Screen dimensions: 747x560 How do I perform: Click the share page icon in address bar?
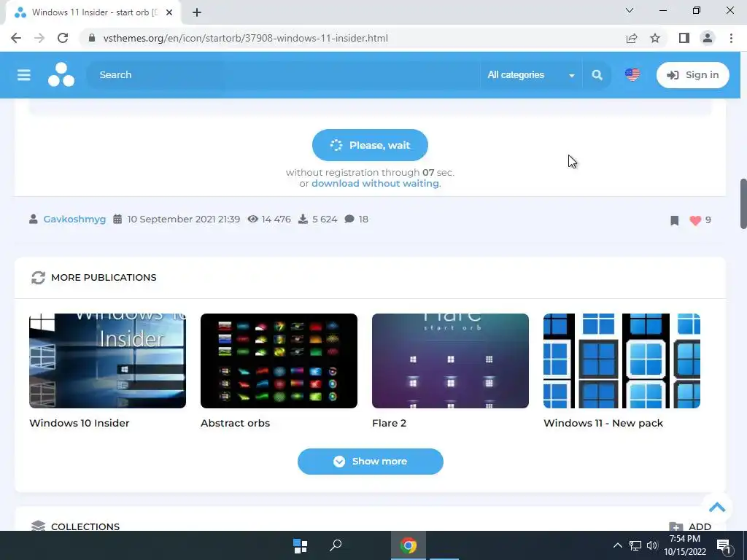pyautogui.click(x=632, y=38)
